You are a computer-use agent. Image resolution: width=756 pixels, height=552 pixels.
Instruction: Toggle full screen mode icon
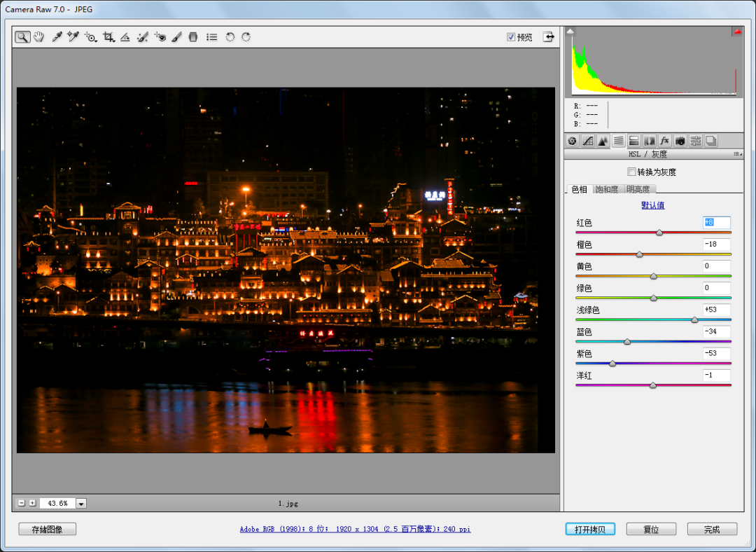[548, 36]
